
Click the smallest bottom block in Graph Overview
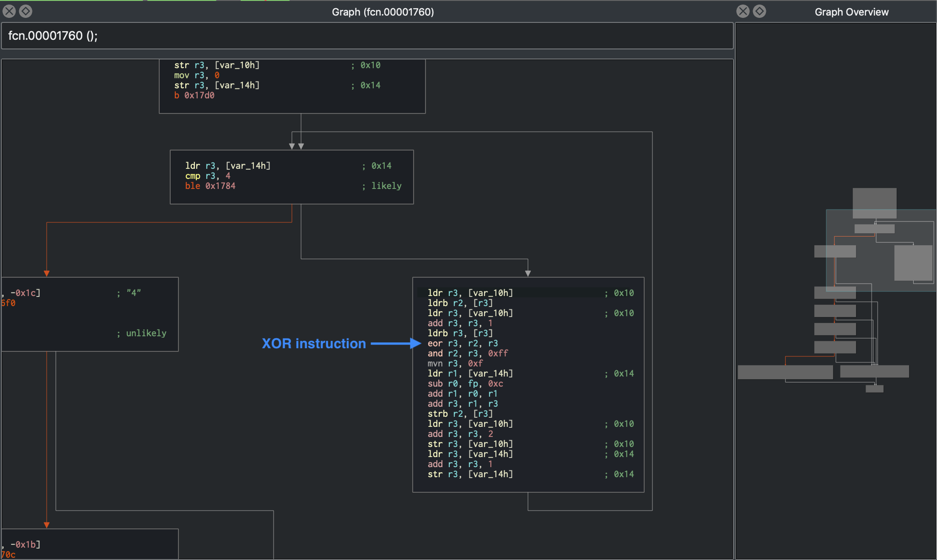874,389
